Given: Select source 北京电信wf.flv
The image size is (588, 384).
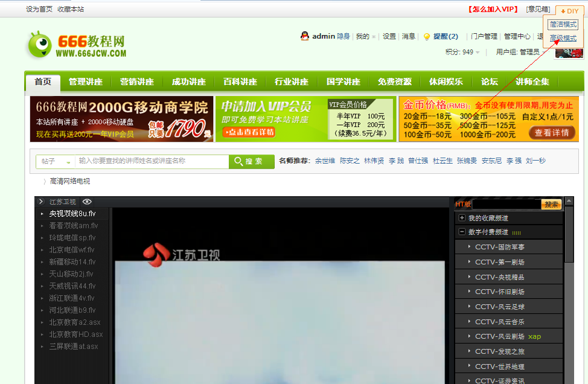Looking at the screenshot, I should click(72, 250).
